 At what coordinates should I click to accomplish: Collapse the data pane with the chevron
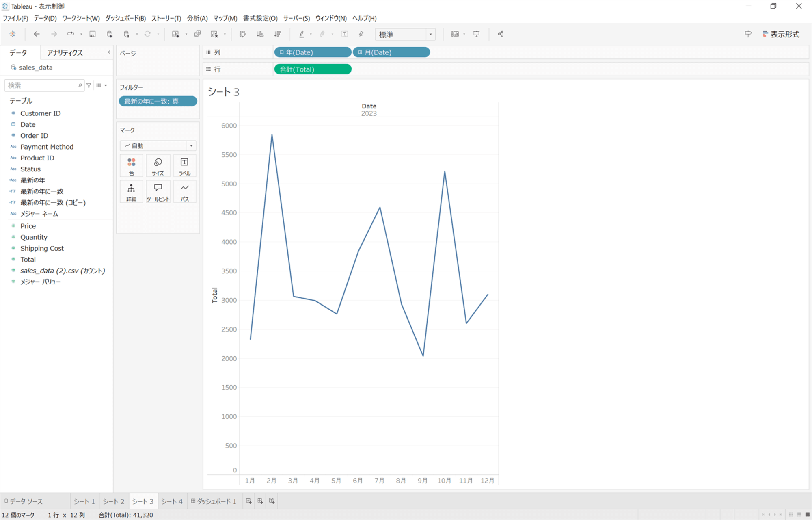coord(109,52)
